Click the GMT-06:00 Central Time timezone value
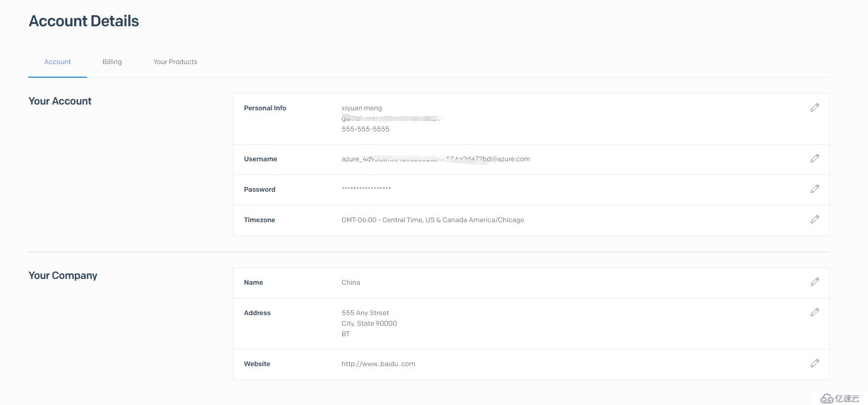This screenshot has width=868, height=405. 433,220
